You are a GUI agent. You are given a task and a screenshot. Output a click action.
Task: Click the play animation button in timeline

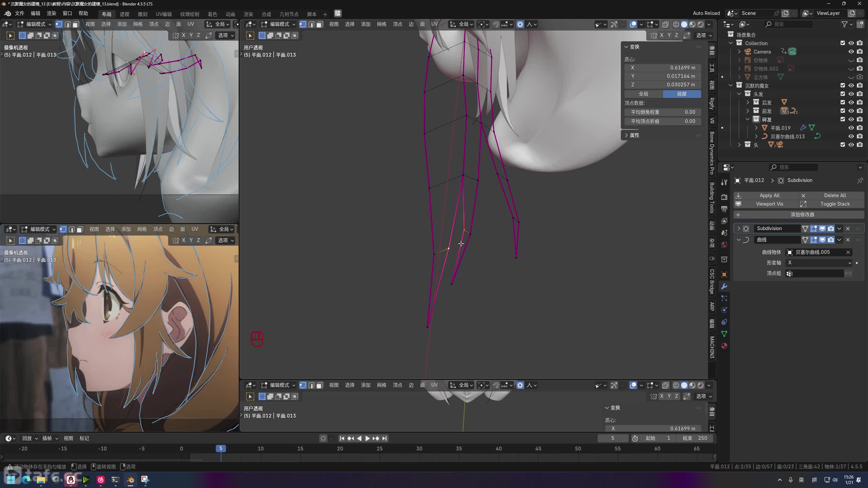tap(367, 438)
